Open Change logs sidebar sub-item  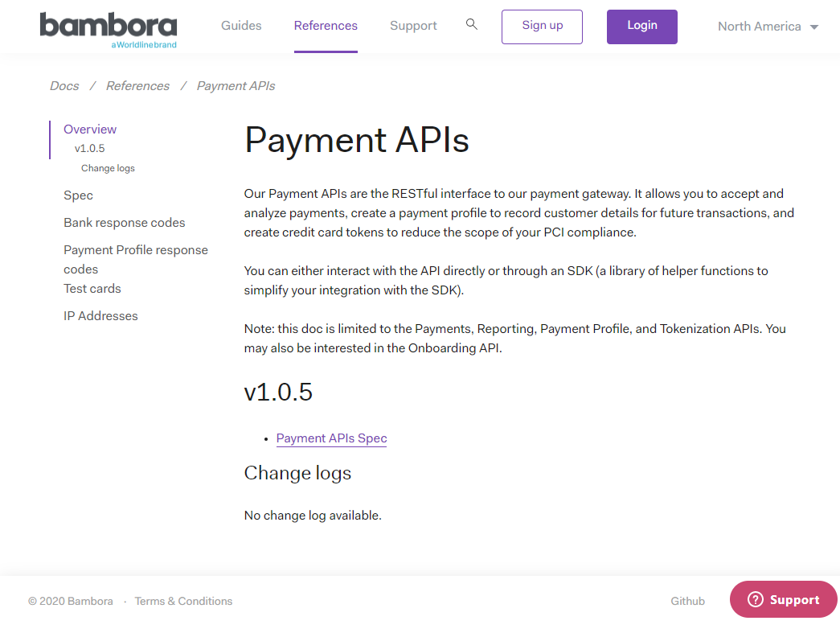coord(108,169)
